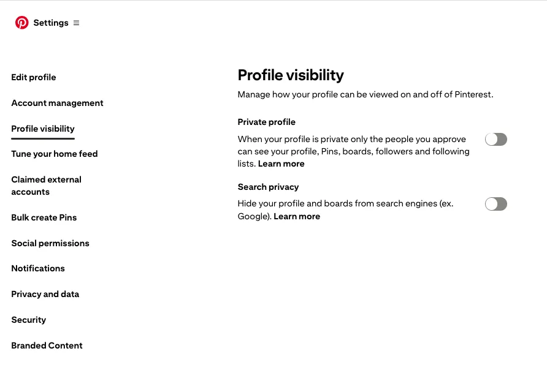Click Learn more under Private profile
Image resolution: width=547 pixels, height=392 pixels.
[x=281, y=164]
